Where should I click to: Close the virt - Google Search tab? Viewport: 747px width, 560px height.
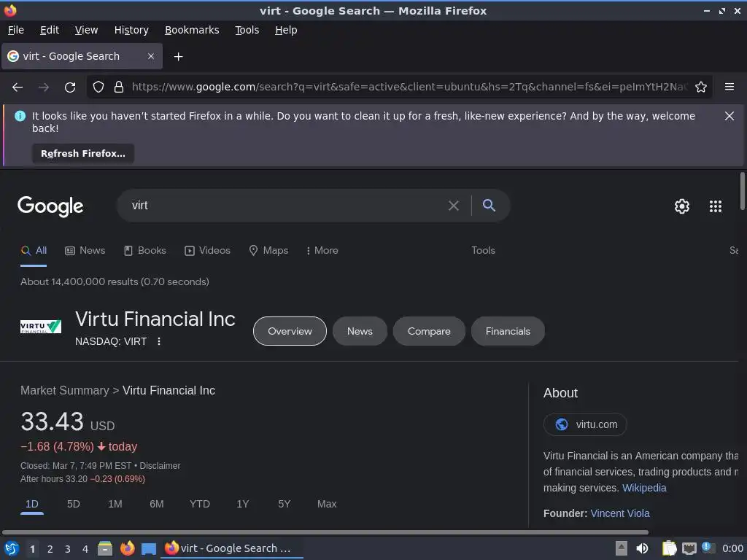(x=150, y=56)
